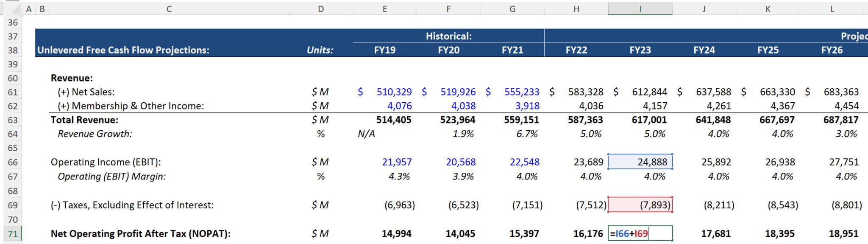Viewport: 868px width, 244px height.
Task: Click the formula cell containing =I66+I69
Action: point(640,233)
